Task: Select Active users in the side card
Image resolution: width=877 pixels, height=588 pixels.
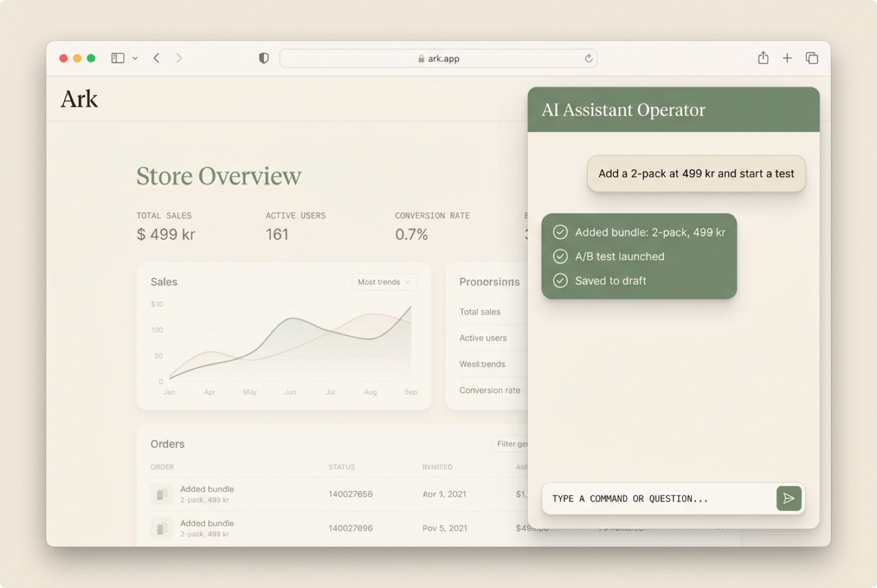Action: [483, 338]
